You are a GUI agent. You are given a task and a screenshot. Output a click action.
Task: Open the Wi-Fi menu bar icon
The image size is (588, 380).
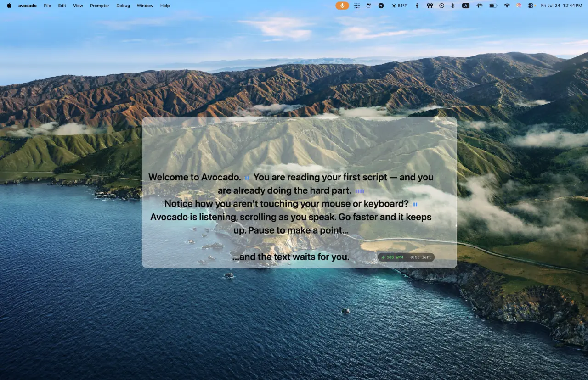[507, 6]
